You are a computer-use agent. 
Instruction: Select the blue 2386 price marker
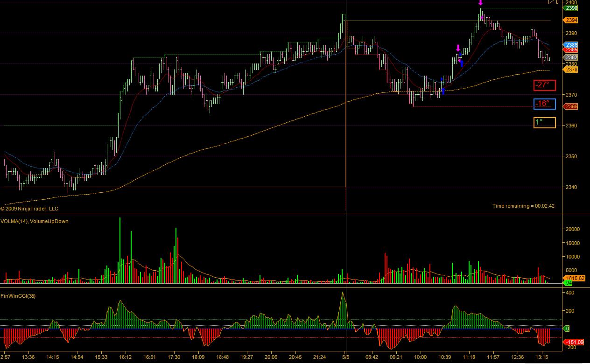pos(571,45)
